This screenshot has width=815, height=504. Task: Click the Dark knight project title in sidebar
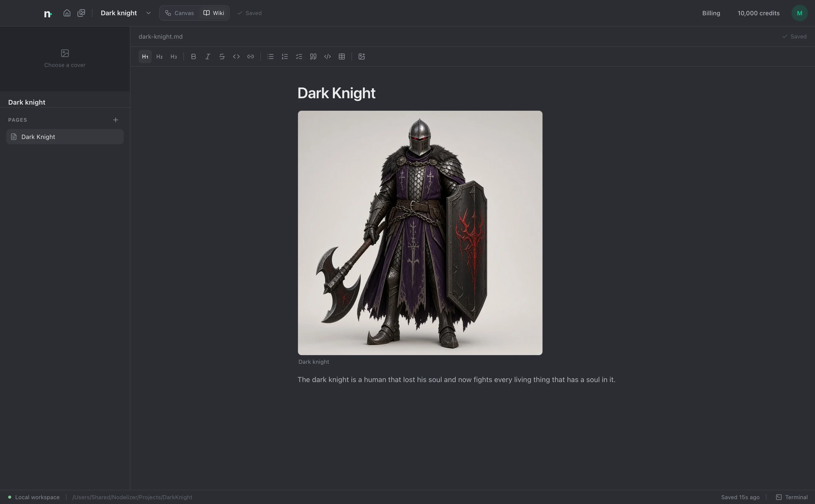click(x=27, y=102)
